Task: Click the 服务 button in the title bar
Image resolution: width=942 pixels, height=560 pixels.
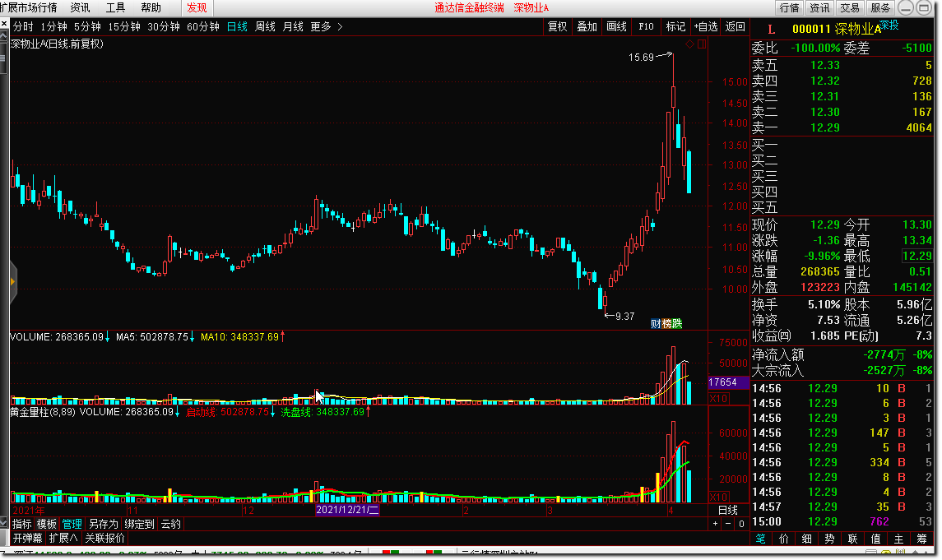Action: click(880, 7)
